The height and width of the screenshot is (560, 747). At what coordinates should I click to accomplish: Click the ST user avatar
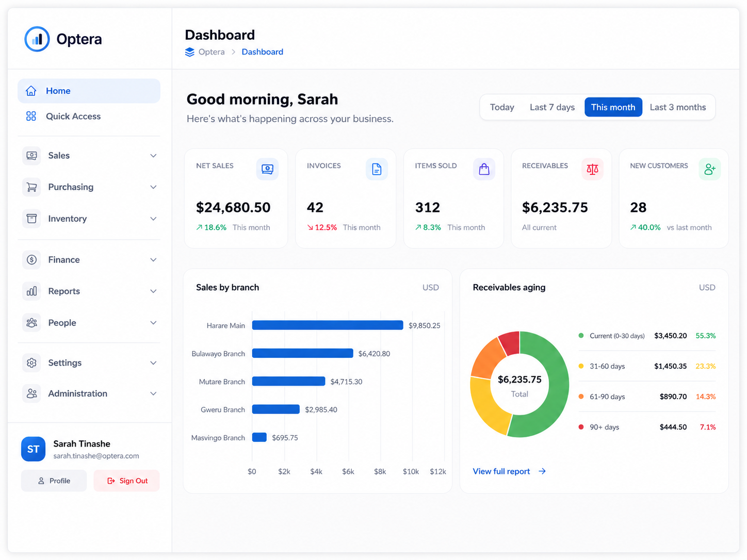point(33,449)
